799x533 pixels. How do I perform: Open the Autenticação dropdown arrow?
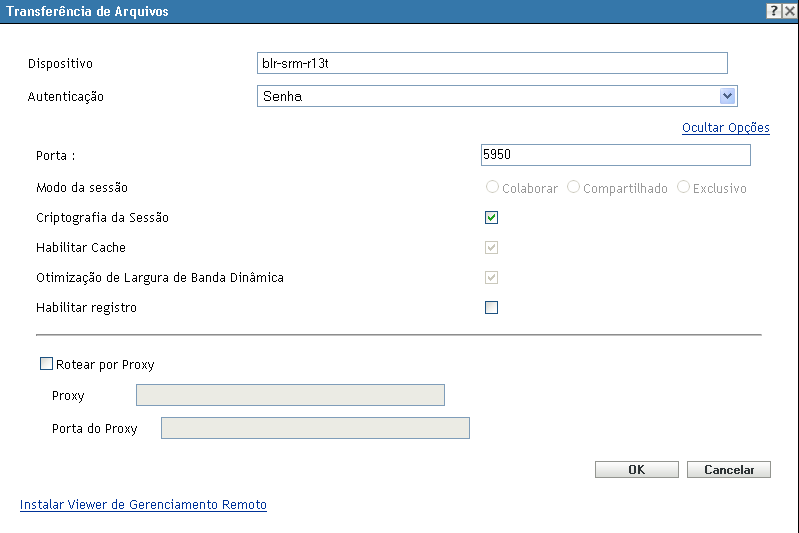728,96
